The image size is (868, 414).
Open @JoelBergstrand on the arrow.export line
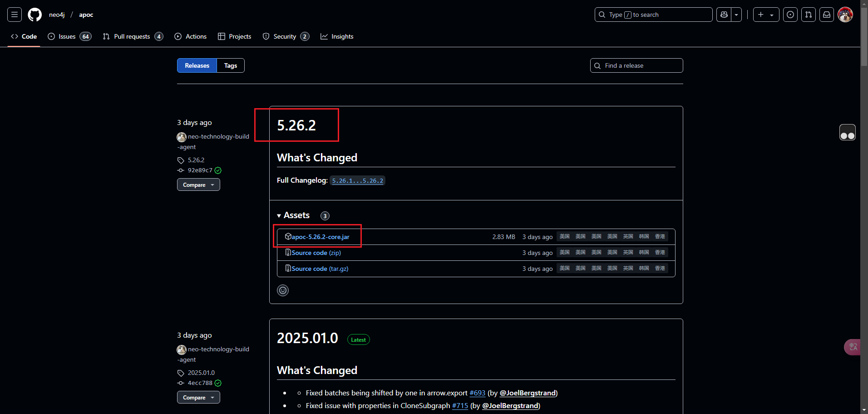click(528, 393)
